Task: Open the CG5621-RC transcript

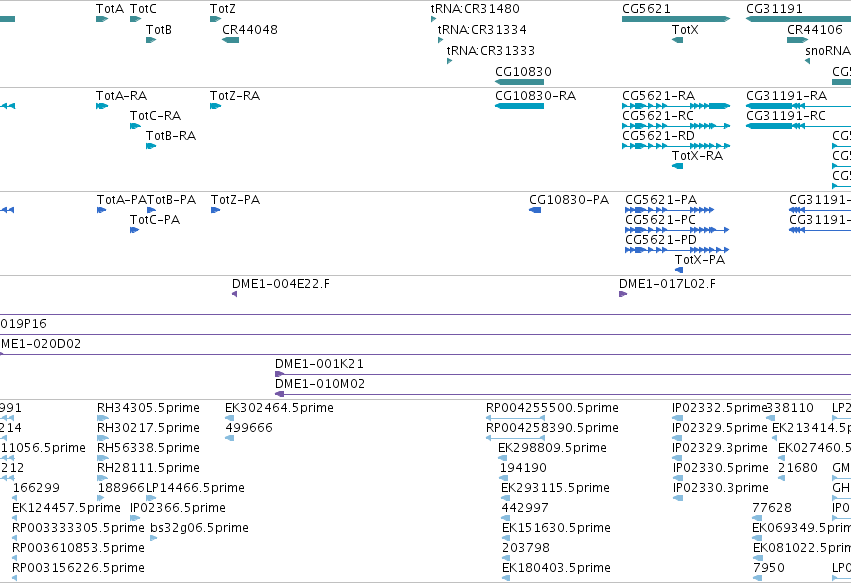Action: tap(676, 126)
